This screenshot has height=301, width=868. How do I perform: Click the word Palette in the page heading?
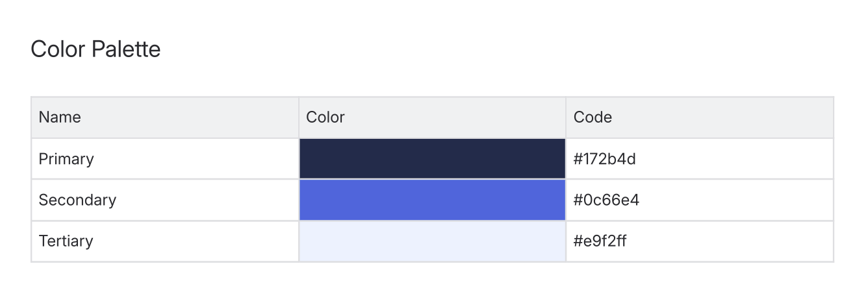click(126, 49)
